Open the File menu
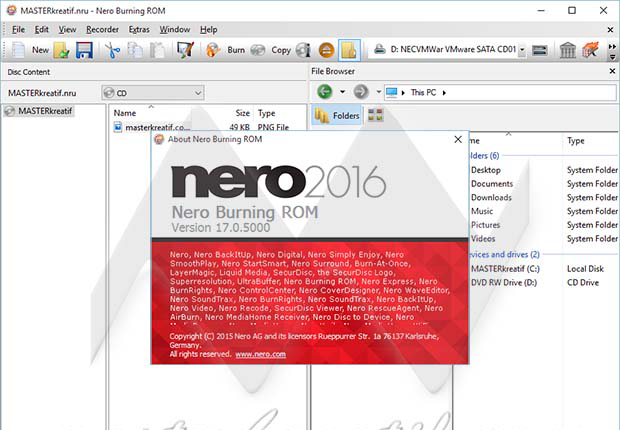This screenshot has width=620, height=430. (18, 30)
